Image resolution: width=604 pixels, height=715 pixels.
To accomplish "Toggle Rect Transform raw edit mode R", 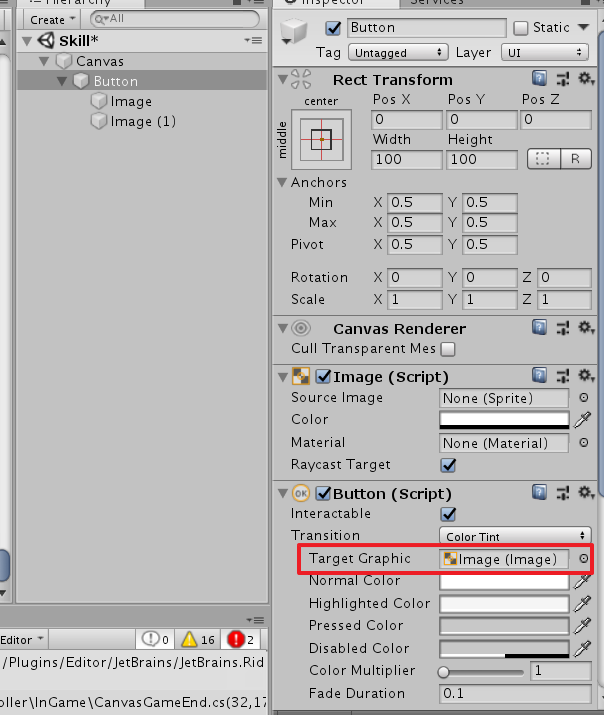I will point(576,159).
